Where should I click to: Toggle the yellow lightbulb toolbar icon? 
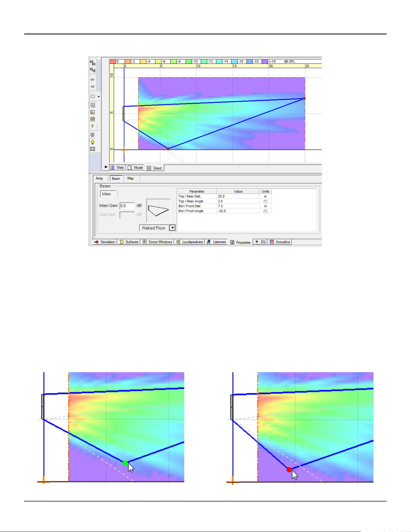click(x=93, y=142)
